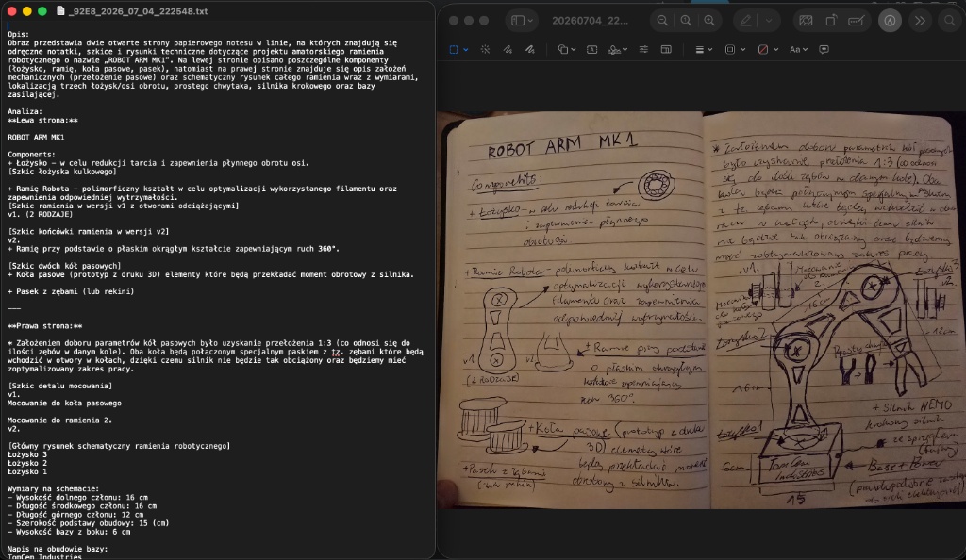Click the _92E8_2026_07_04_222548.txt window title

[138, 11]
